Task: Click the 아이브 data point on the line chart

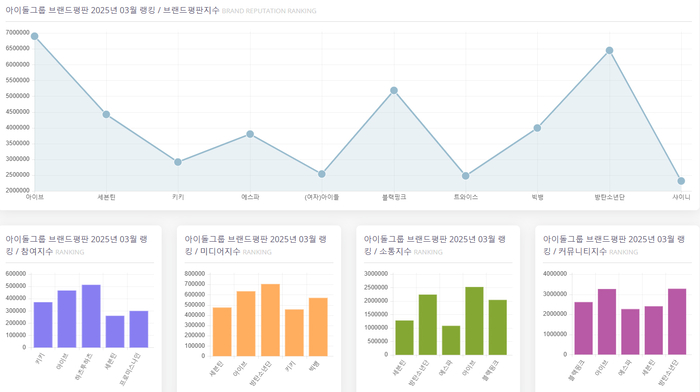Action: [x=34, y=36]
